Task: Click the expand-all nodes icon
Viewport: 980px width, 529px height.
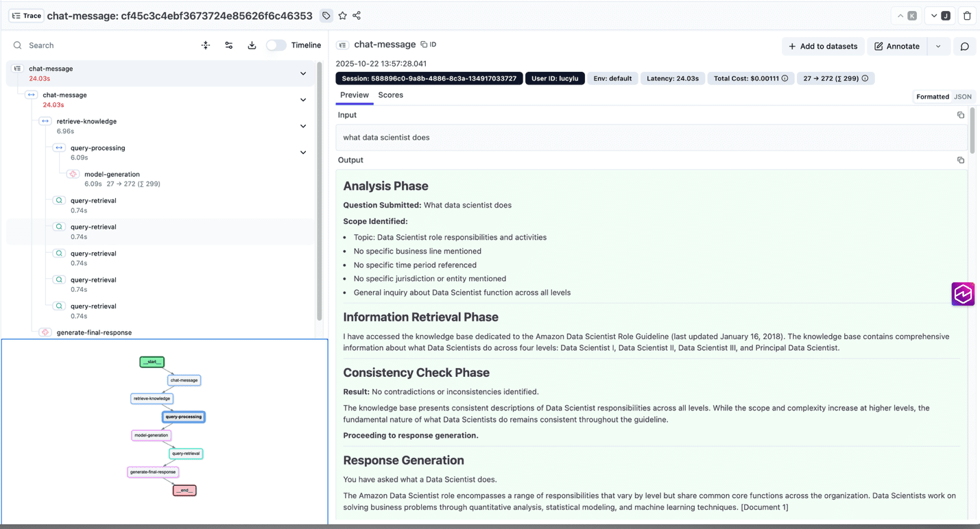Action: pos(206,45)
